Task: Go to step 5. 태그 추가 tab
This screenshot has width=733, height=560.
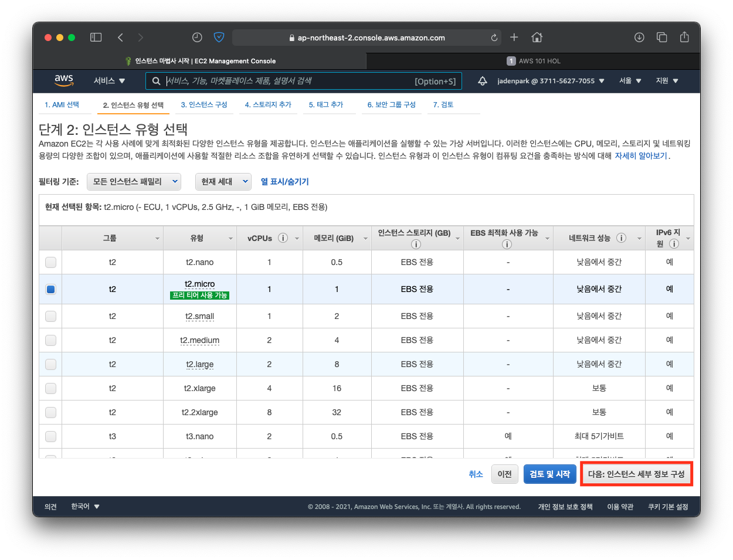Action: point(326,104)
